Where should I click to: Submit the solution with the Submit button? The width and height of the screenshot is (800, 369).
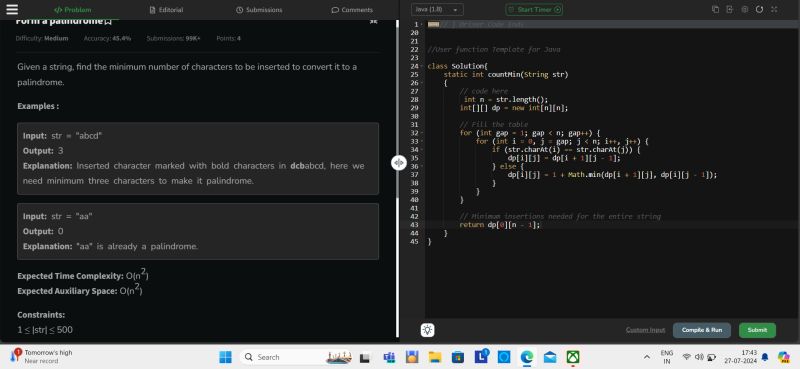[x=757, y=330]
